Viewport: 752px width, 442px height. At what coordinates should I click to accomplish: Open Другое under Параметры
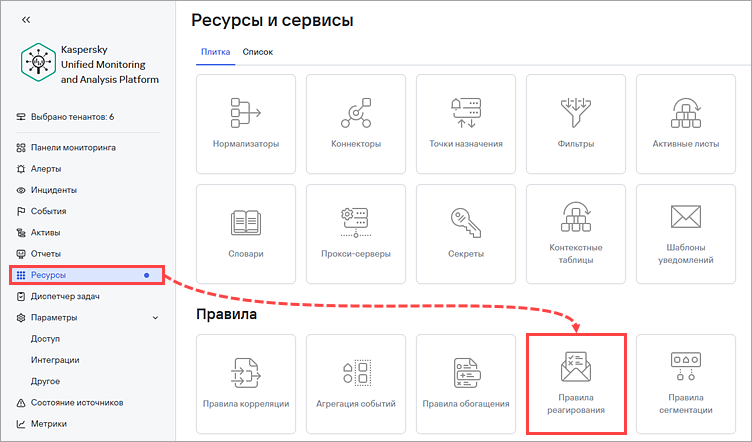[x=45, y=381]
